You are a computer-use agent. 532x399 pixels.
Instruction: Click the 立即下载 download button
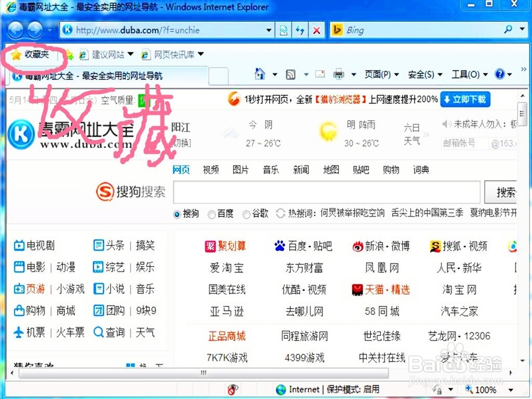point(465,99)
